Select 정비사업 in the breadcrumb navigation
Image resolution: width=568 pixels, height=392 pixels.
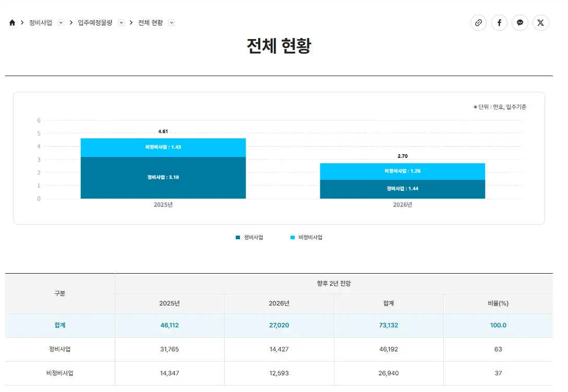click(41, 22)
